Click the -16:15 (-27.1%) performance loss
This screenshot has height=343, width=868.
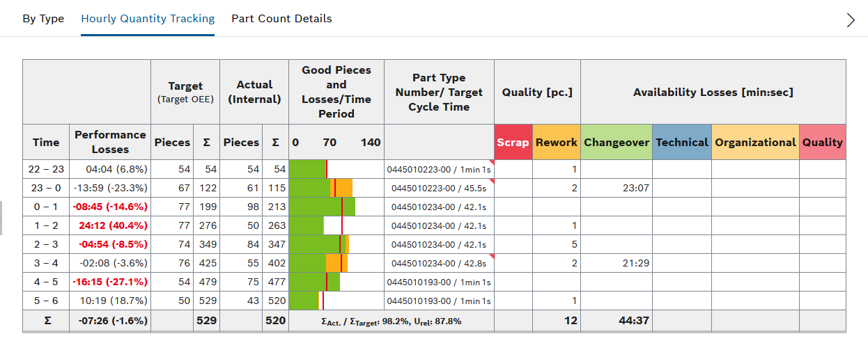(x=110, y=282)
